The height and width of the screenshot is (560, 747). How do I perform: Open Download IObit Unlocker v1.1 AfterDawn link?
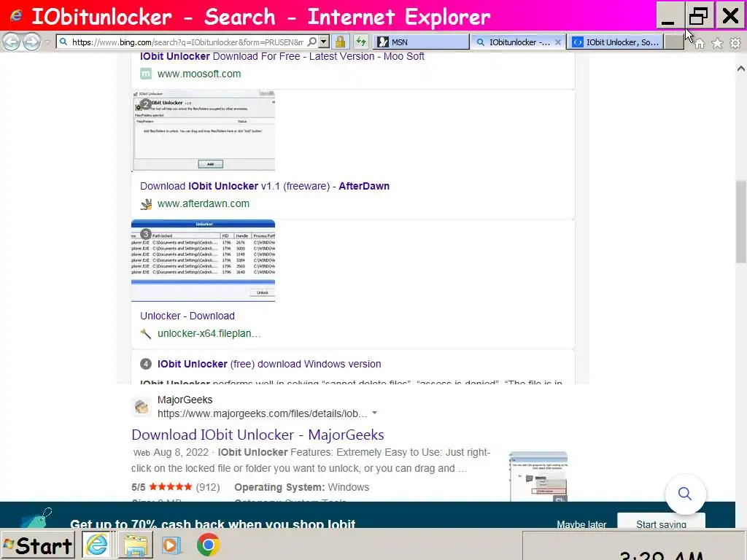click(265, 186)
